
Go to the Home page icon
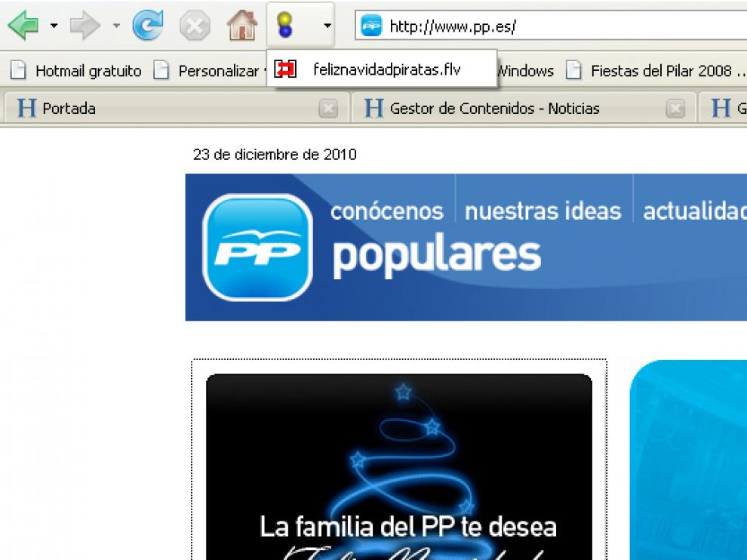[242, 25]
